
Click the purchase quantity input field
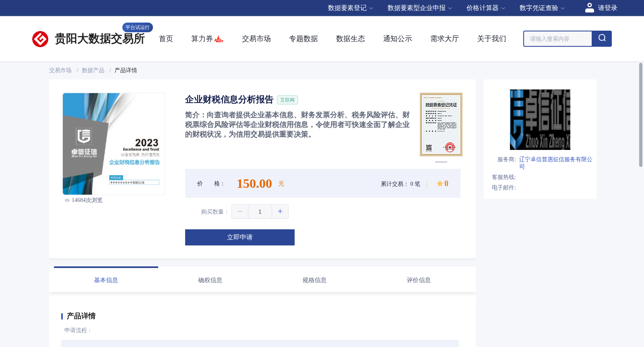click(x=260, y=212)
